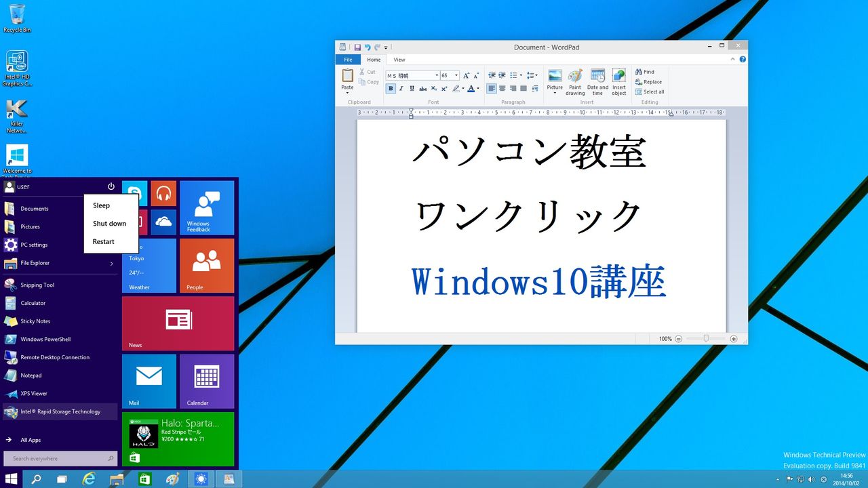
Task: Expand the bullet list style dropdown
Action: pos(521,76)
